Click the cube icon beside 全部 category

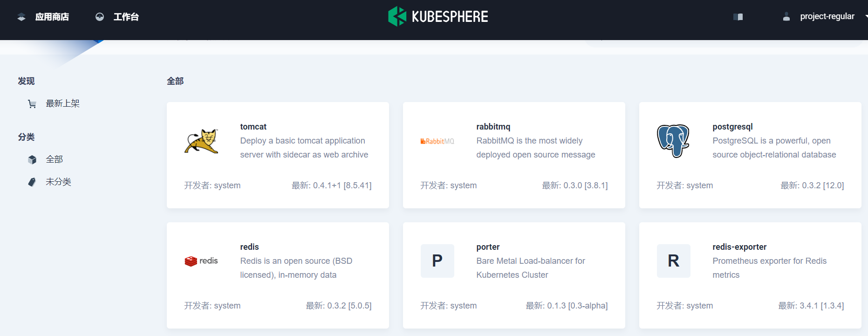click(32, 160)
